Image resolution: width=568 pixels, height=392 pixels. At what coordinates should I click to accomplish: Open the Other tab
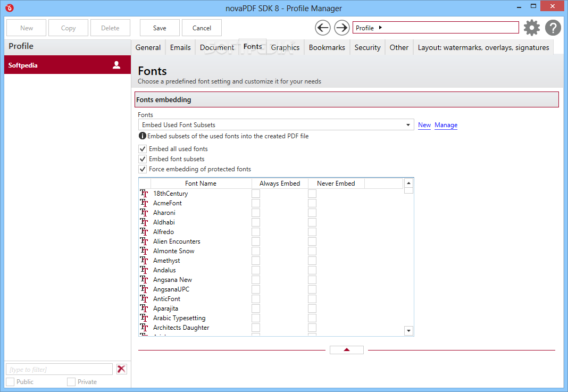pyautogui.click(x=399, y=47)
